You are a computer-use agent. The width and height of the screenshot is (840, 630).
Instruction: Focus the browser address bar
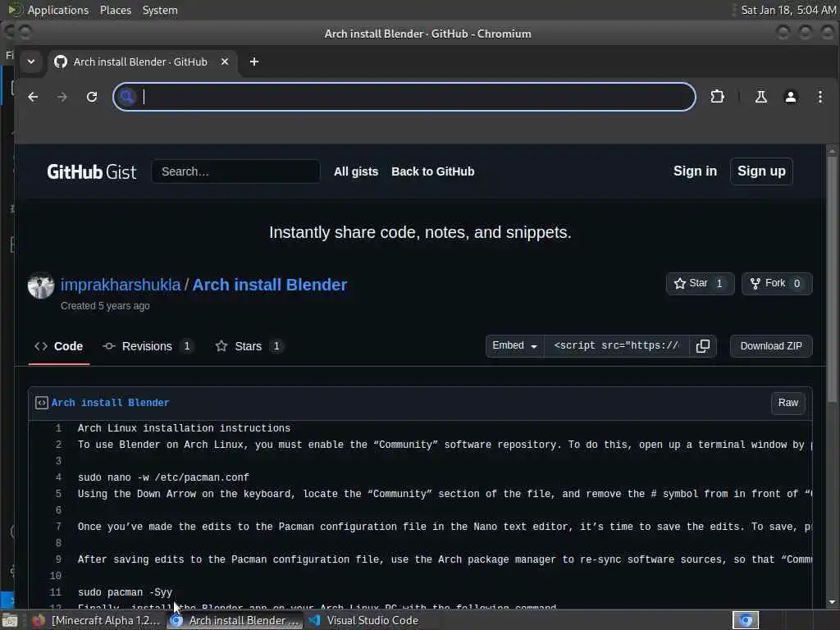(x=404, y=97)
